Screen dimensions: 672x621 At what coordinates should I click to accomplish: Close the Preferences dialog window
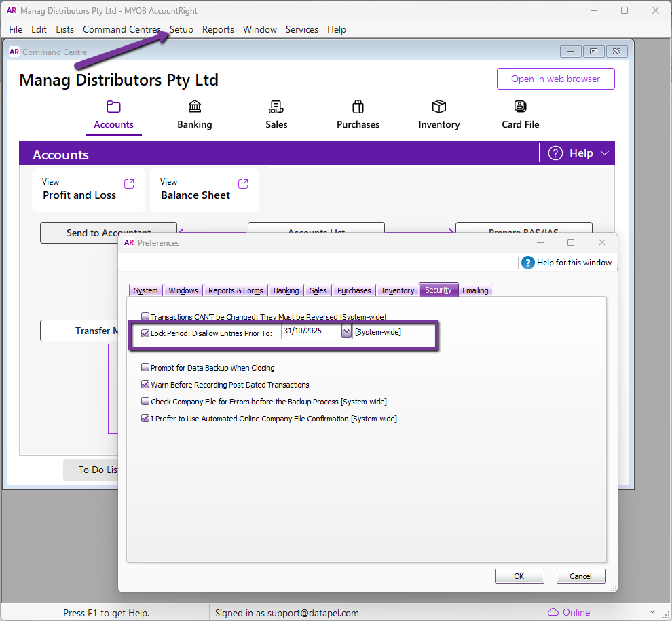602,242
